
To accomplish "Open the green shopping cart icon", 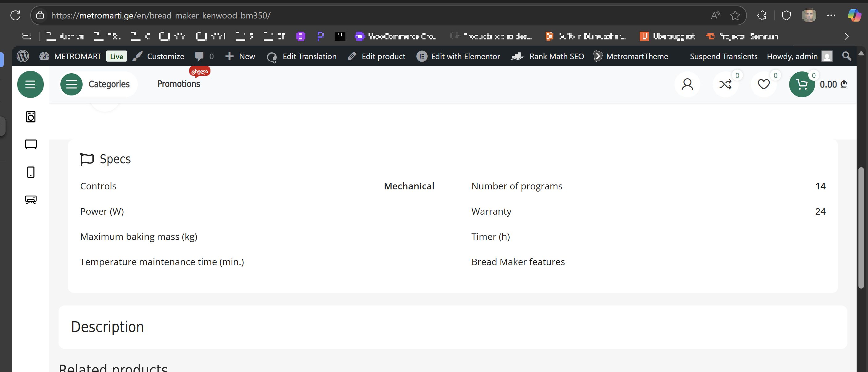I will tap(802, 84).
